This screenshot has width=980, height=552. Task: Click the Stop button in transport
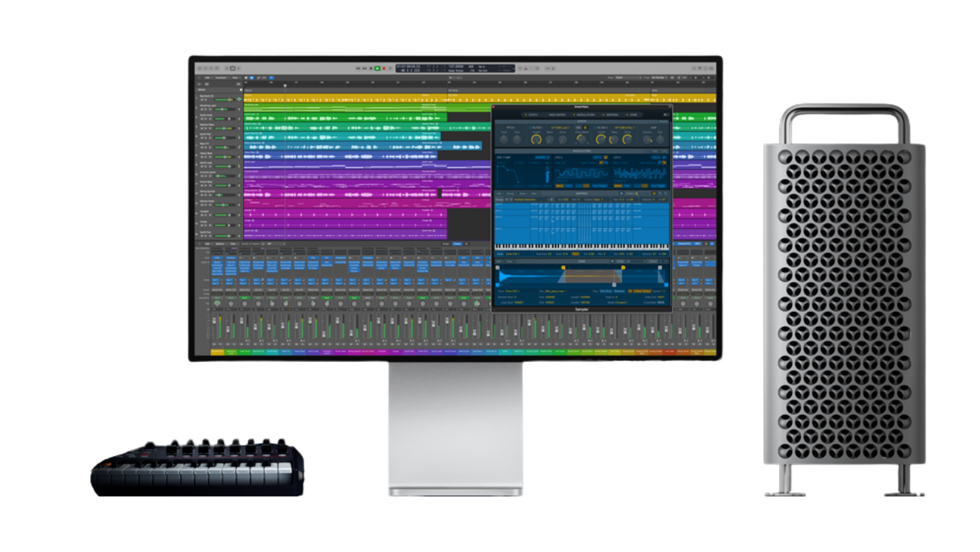click(371, 68)
